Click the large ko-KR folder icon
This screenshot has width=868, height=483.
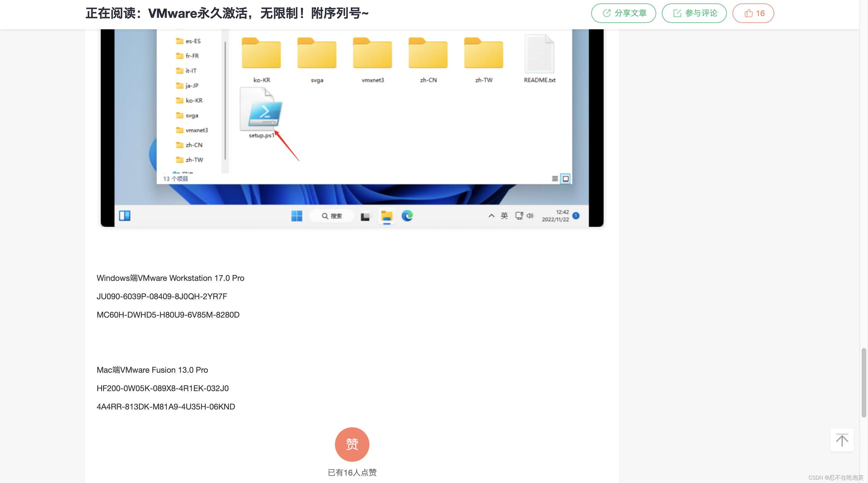click(x=261, y=53)
